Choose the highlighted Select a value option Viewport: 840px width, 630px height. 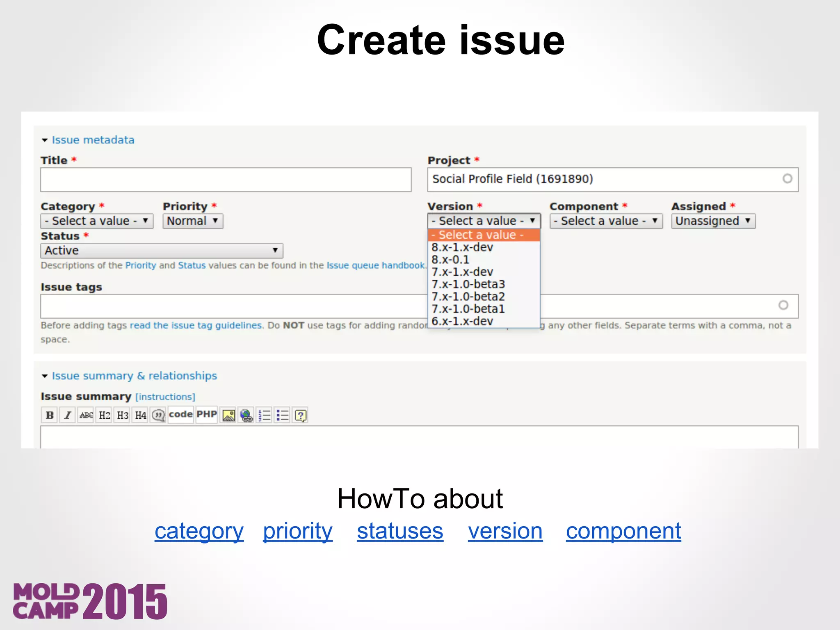[x=484, y=235]
